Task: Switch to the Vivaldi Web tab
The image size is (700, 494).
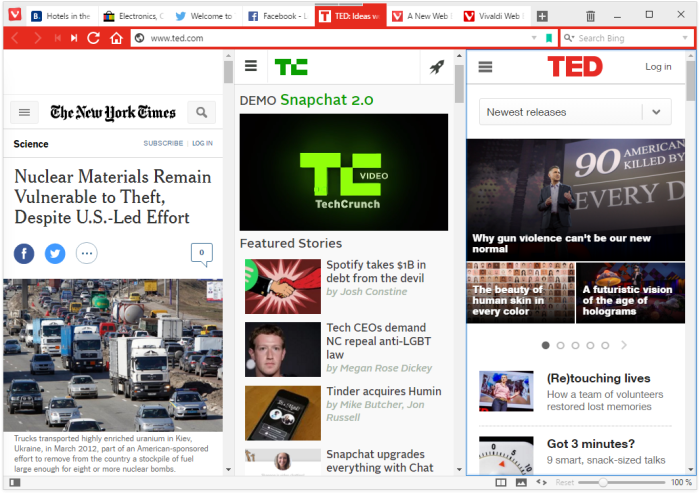Action: pos(495,17)
